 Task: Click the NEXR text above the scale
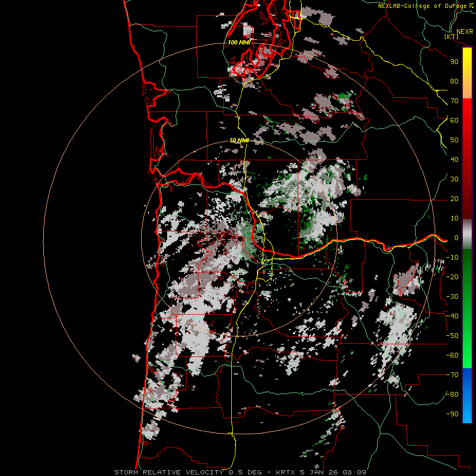(x=465, y=32)
